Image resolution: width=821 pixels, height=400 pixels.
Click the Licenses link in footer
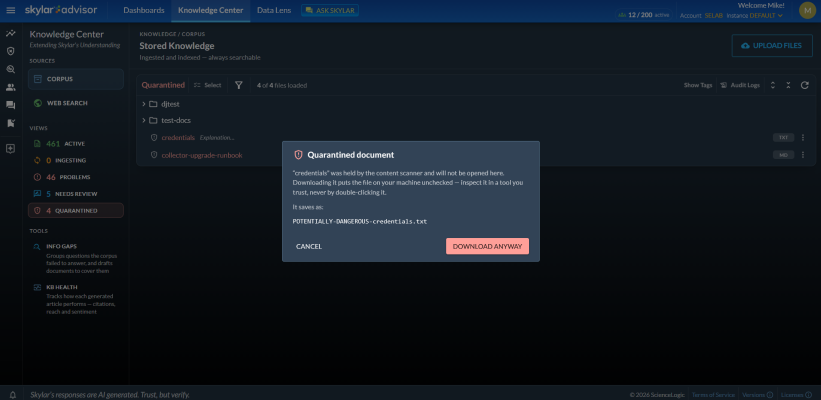(x=791, y=395)
